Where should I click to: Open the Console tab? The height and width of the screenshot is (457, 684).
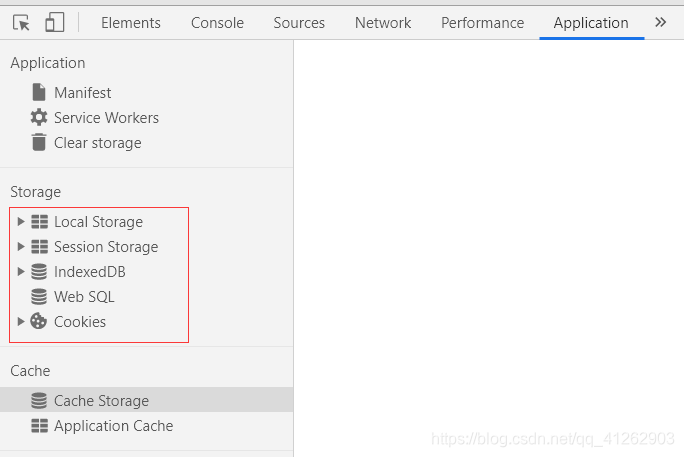(217, 23)
